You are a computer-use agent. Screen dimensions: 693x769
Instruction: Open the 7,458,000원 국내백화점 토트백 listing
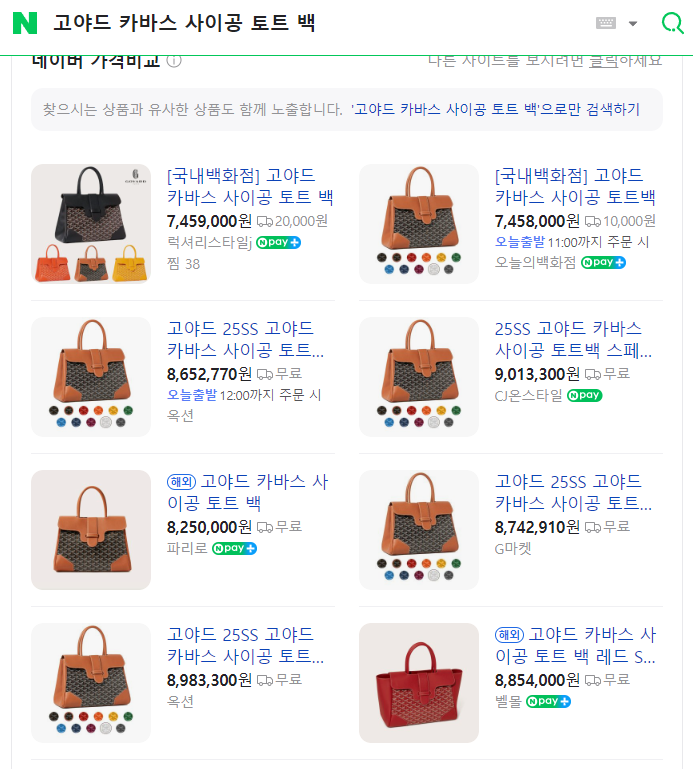[x=575, y=186]
